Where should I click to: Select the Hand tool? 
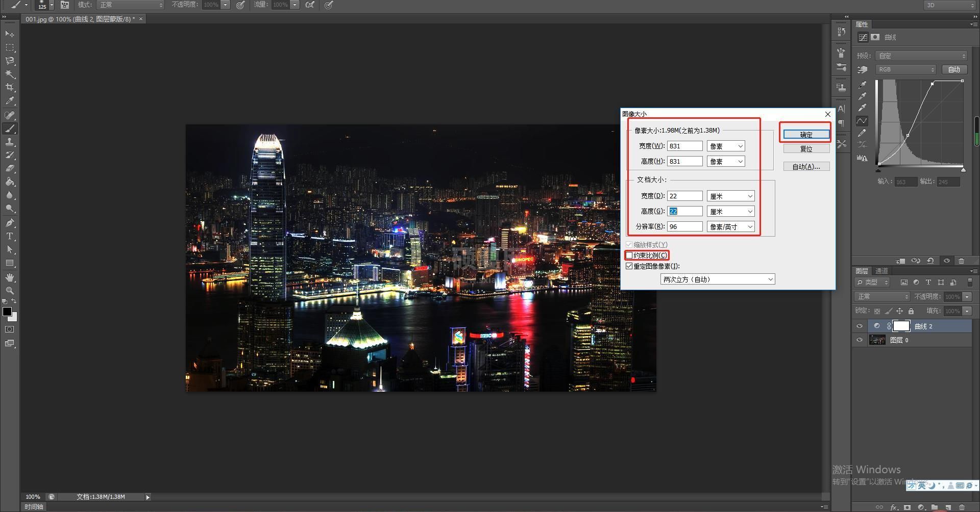click(x=10, y=277)
